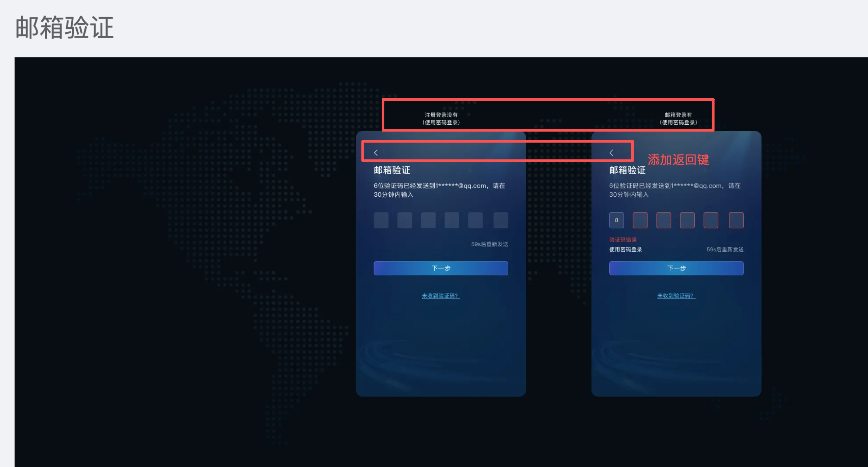Open 未收到验证码? link in right card

click(x=676, y=296)
